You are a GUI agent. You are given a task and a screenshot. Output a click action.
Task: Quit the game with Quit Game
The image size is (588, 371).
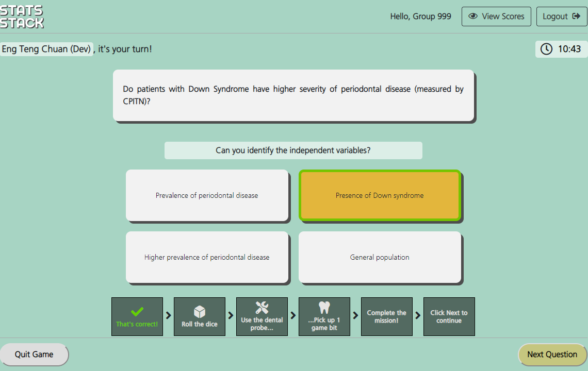34,355
